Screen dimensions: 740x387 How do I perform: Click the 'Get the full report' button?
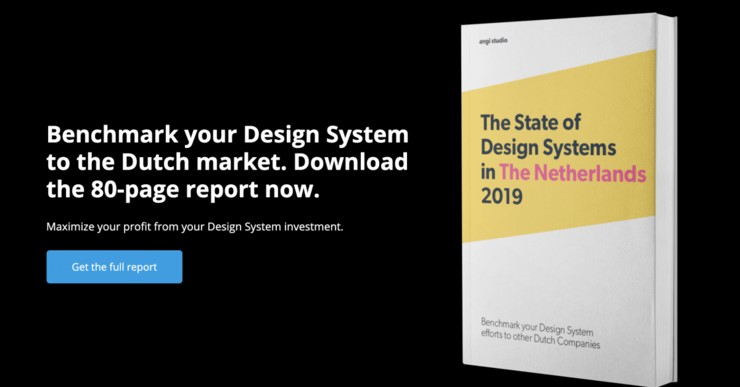[x=114, y=267]
